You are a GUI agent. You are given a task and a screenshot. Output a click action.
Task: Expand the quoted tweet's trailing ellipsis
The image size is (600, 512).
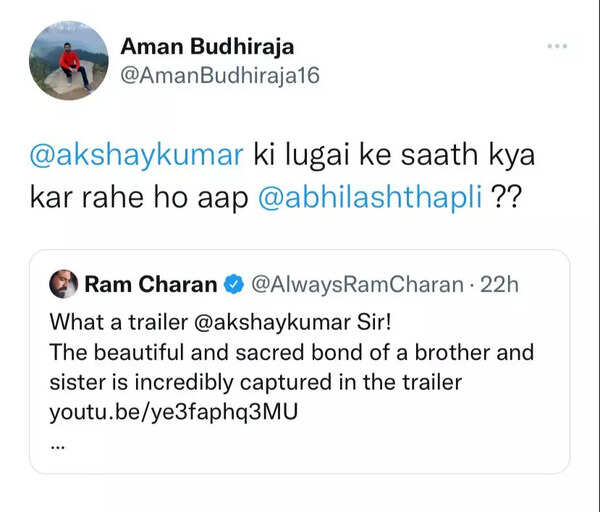click(x=56, y=438)
